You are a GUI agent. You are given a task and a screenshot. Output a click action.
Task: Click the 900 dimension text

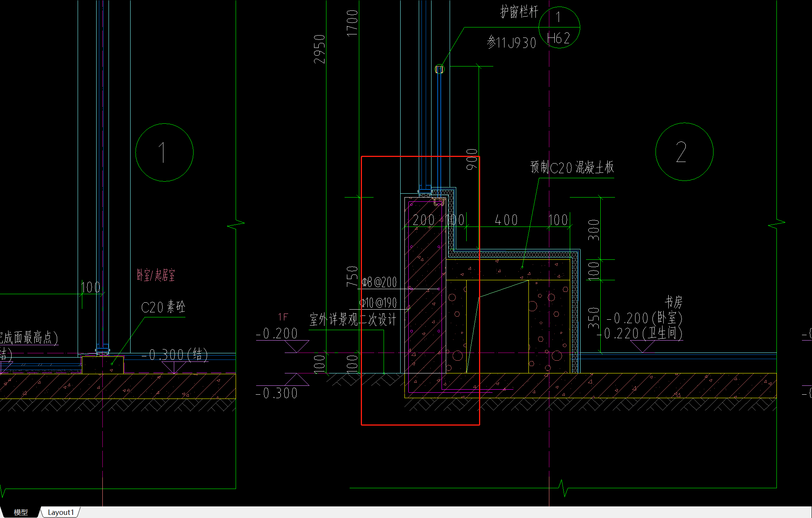point(472,159)
